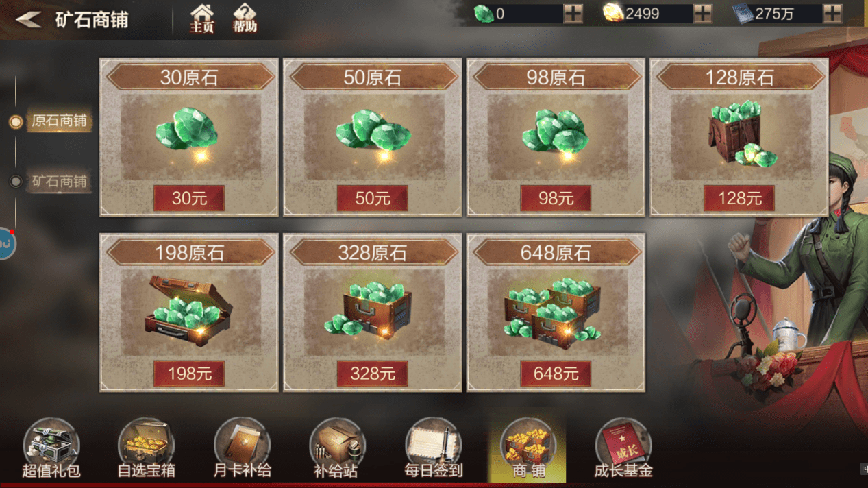Viewport: 868px width, 488px height.
Task: Add more green gems with plus button
Action: tap(573, 14)
